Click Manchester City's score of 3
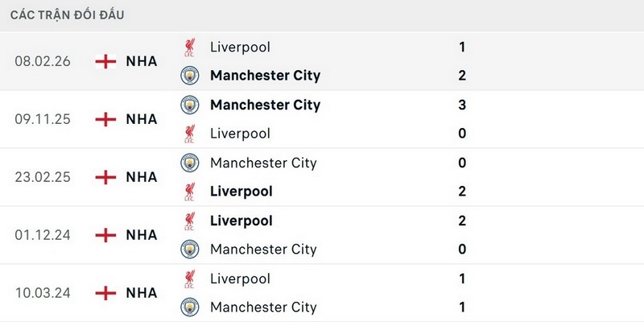Image resolution: width=644 pixels, height=322 pixels. pyautogui.click(x=462, y=105)
